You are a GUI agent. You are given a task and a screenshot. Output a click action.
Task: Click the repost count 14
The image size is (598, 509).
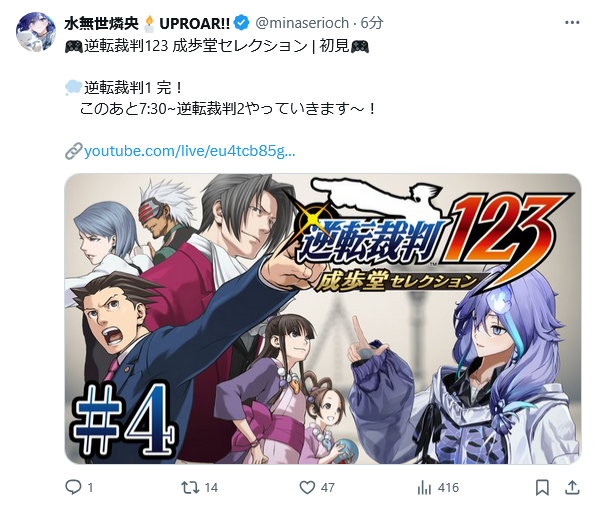click(x=211, y=488)
